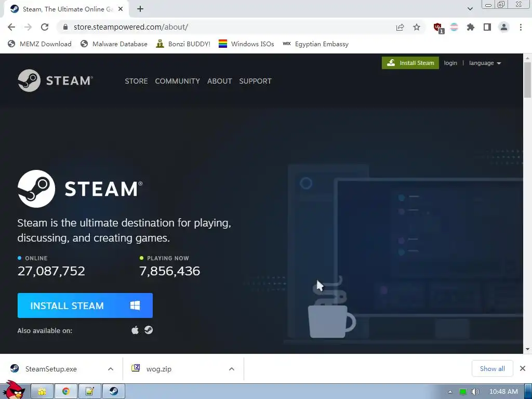The width and height of the screenshot is (532, 399).
Task: Open the notepad taskbar icon
Action: pos(89,392)
